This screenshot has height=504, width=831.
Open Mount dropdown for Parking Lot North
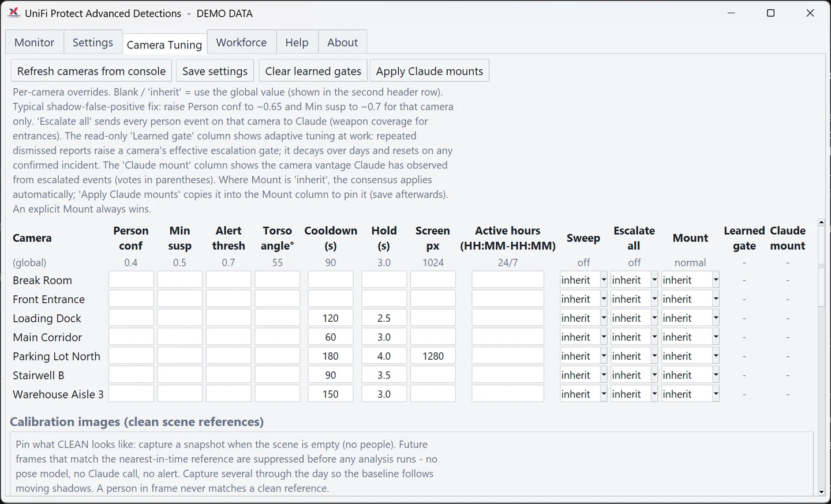point(690,356)
